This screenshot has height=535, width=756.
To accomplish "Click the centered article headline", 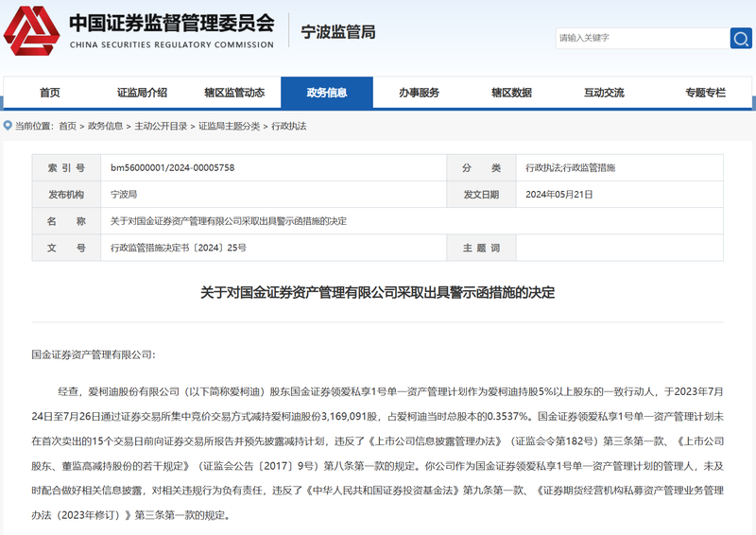I will click(x=377, y=292).
